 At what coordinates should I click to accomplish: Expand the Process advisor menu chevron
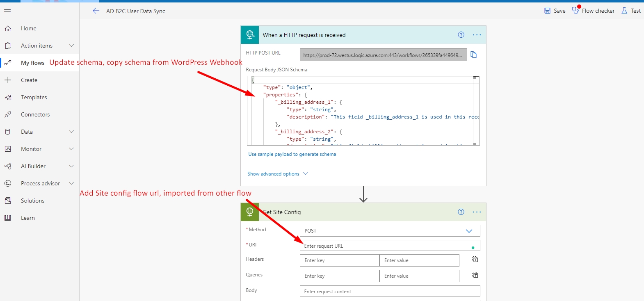71,183
